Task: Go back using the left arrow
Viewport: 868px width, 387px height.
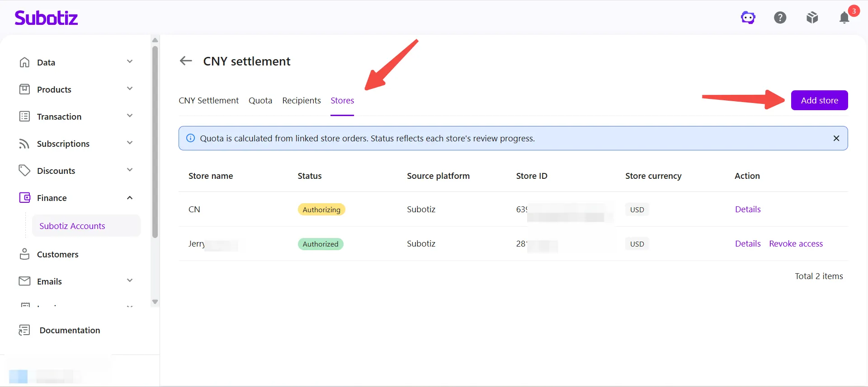Action: point(186,61)
